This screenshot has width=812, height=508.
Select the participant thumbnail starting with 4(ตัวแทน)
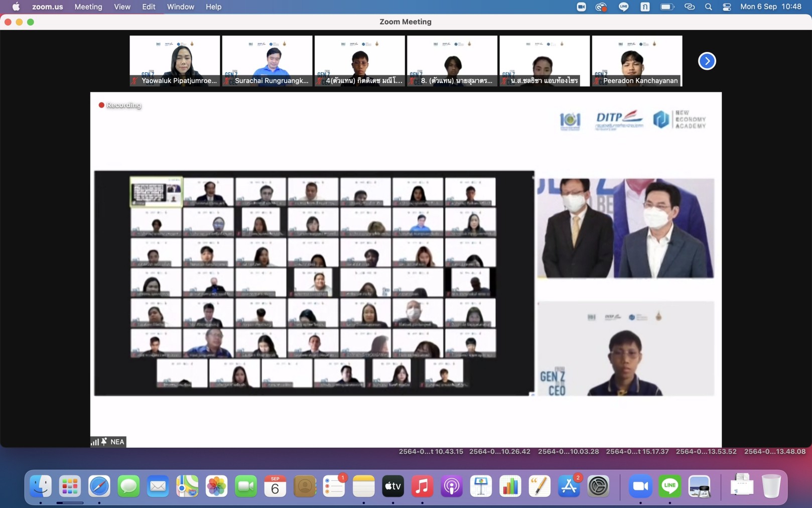pyautogui.click(x=359, y=61)
